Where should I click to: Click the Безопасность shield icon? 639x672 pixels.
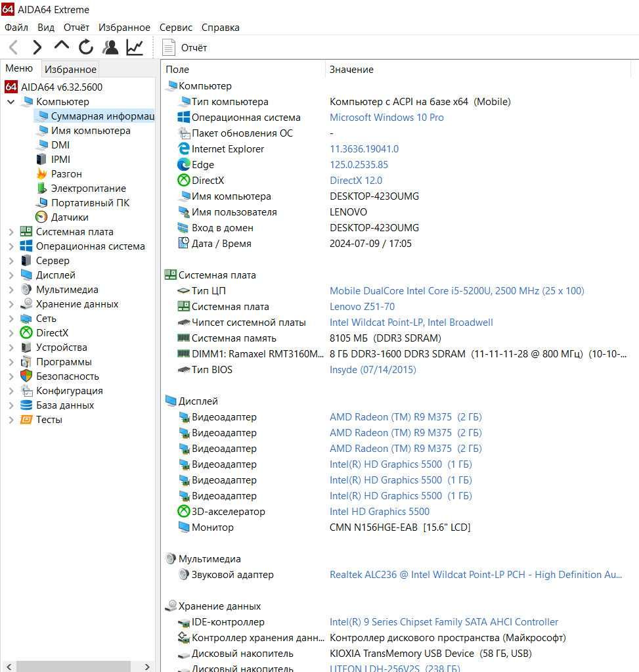point(26,376)
